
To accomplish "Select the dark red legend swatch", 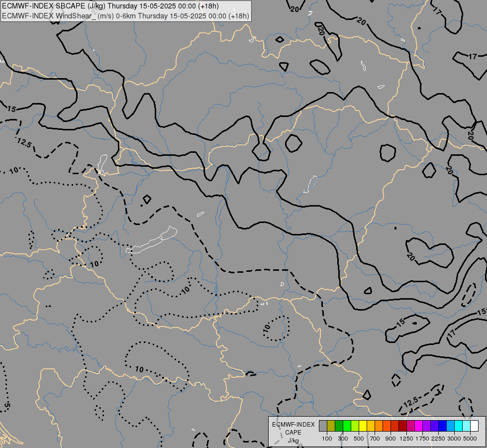I will (x=402, y=426).
